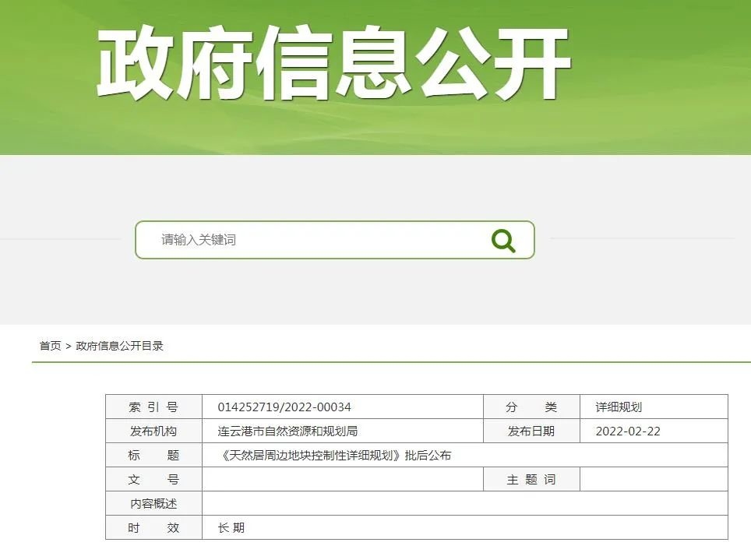The image size is (751, 560).
Task: Select title 《天然居周边地块控制性详细规划》批后公布
Action: (x=335, y=455)
